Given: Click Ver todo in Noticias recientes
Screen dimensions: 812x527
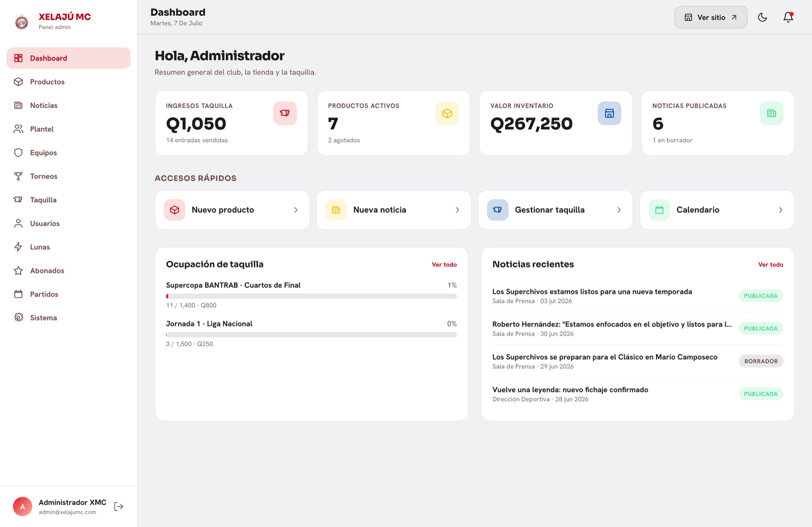Looking at the screenshot, I should pyautogui.click(x=770, y=265).
